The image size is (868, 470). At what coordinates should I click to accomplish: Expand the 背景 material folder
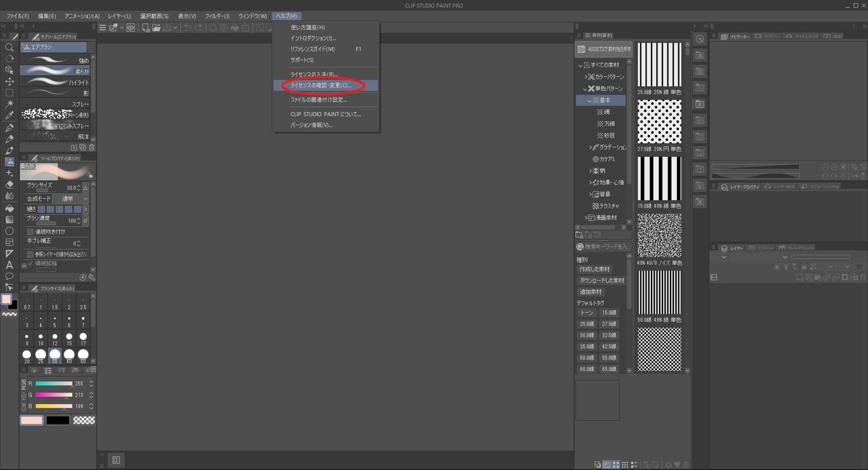pos(591,194)
